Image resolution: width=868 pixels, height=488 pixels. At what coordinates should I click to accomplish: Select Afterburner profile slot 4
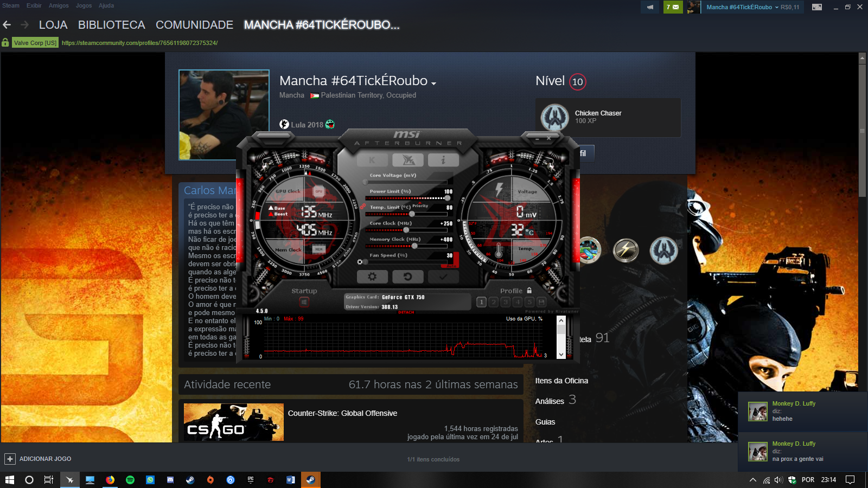(x=517, y=302)
